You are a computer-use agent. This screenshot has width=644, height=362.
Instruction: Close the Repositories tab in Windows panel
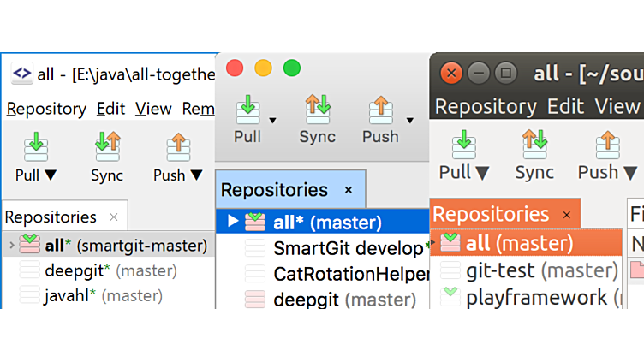coord(114,217)
